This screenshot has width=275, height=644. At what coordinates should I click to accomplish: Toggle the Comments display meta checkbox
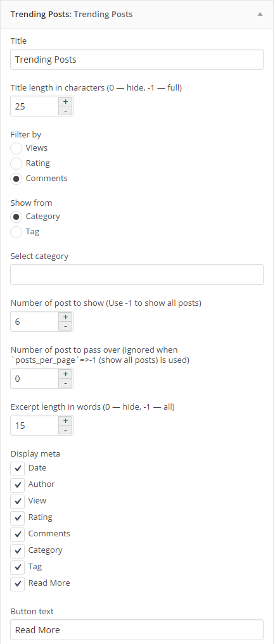[x=18, y=534]
